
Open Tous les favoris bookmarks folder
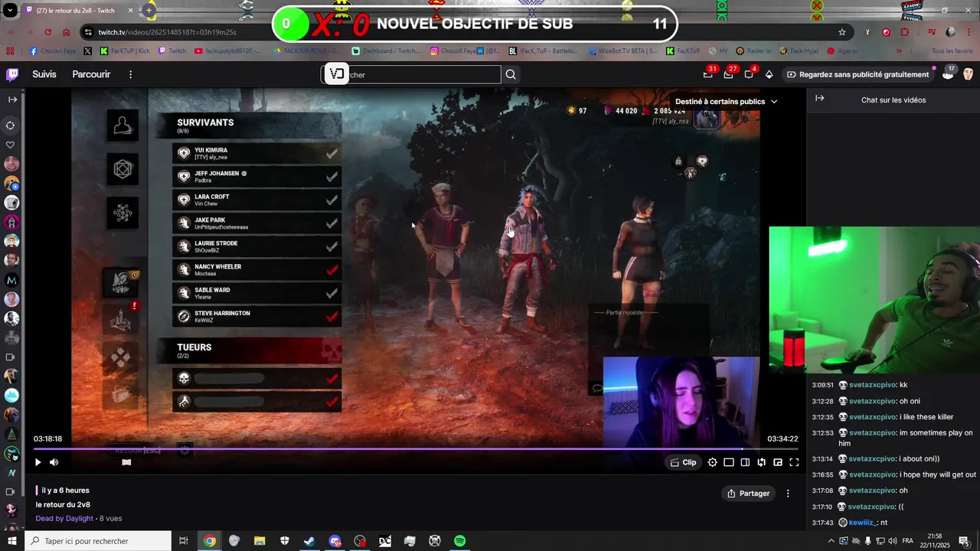pyautogui.click(x=952, y=51)
